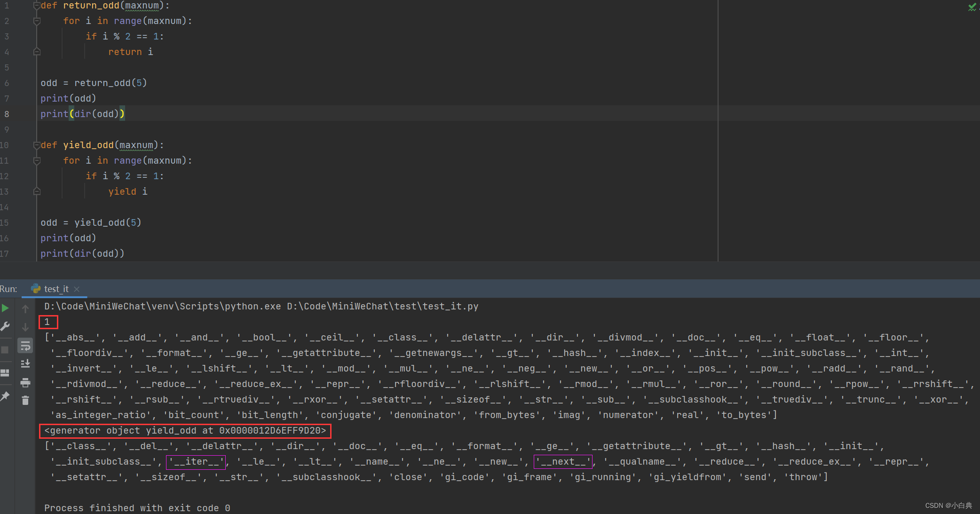Collapse the for loop fold at line 11
The image size is (980, 514).
37,160
